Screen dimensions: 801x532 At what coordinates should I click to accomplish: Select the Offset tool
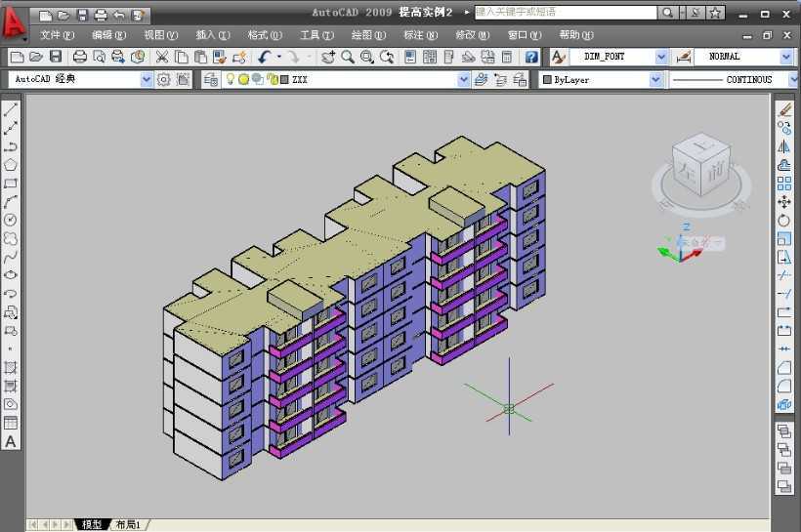(784, 165)
